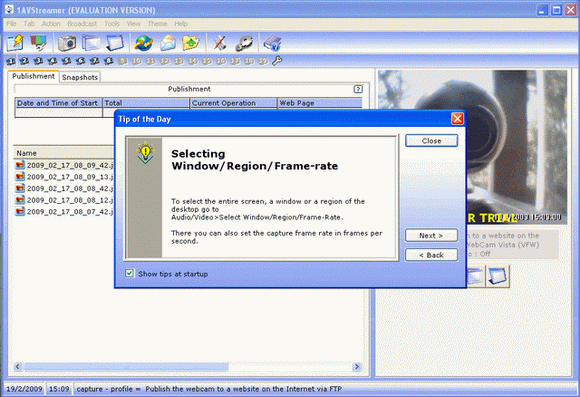
Task: Click the camera snapshot toolbar icon
Action: pos(67,43)
